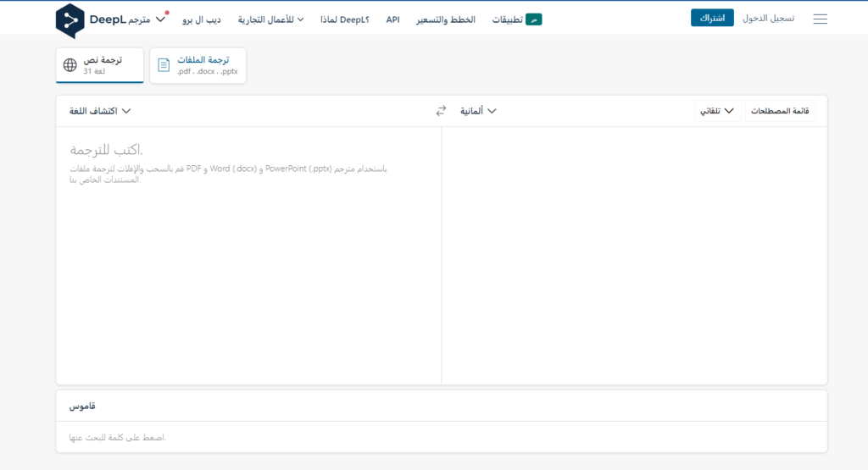The image size is (868, 470).
Task: Click the DeepL logo icon
Action: tap(70, 20)
